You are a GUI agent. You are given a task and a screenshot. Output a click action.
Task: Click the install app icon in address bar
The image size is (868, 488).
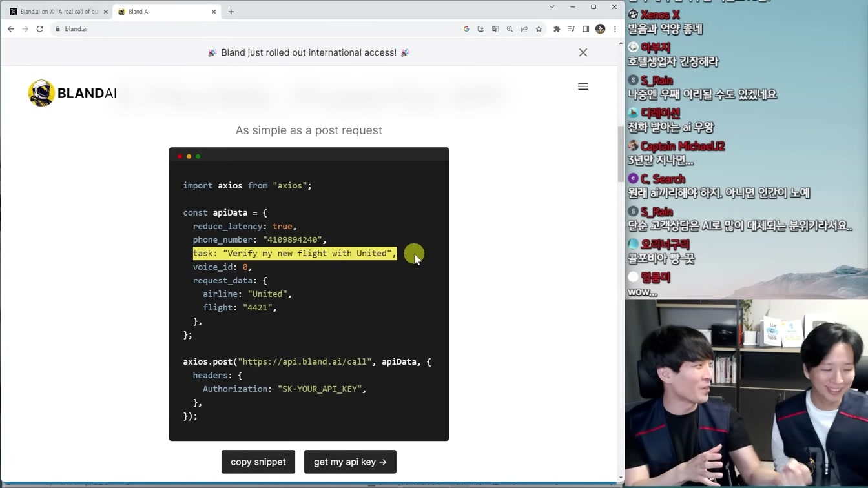coord(480,29)
